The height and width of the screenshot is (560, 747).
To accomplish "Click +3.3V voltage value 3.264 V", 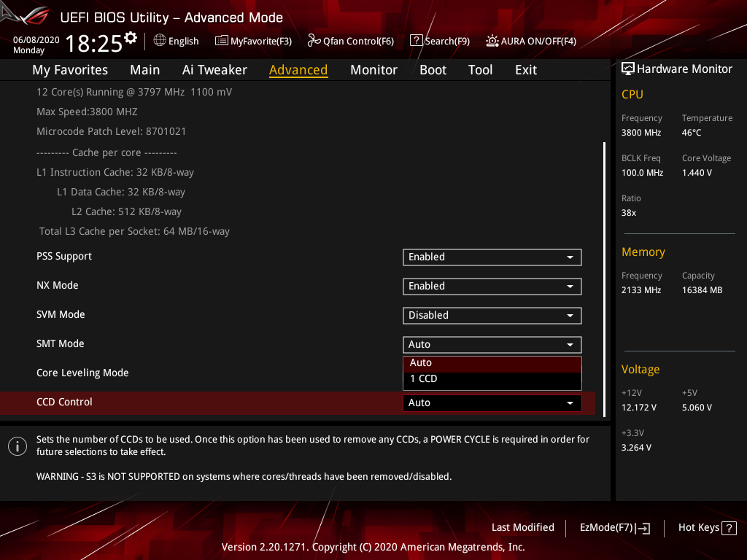I will (636, 448).
